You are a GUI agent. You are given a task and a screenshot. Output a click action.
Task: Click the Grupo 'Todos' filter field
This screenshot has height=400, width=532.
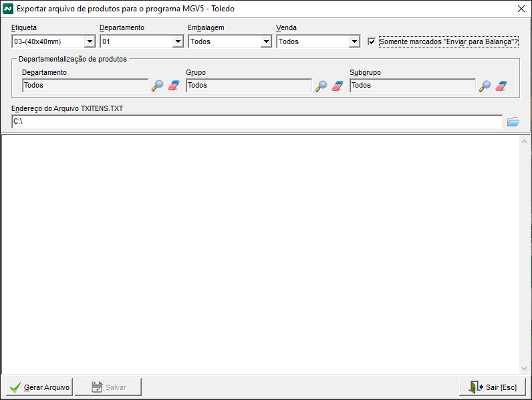point(249,86)
